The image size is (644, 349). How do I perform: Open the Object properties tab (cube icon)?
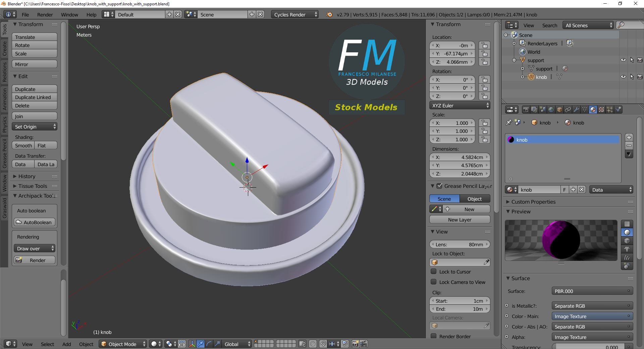(x=559, y=110)
